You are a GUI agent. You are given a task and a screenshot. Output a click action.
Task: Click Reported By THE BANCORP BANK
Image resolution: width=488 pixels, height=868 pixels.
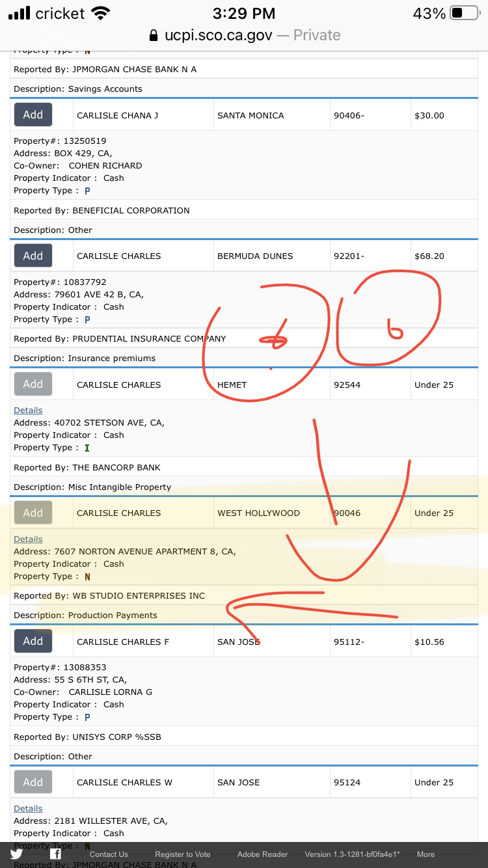[x=87, y=468]
